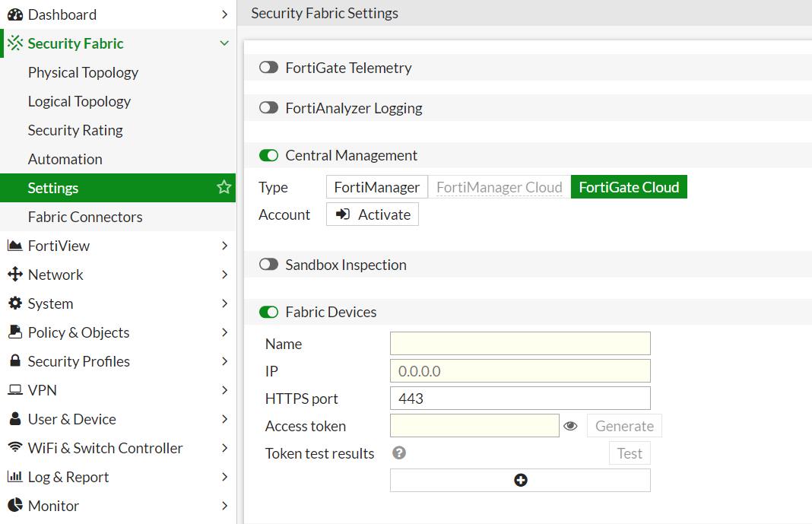Enable Sandbox Inspection toggle
The width and height of the screenshot is (812, 524).
[x=269, y=265]
